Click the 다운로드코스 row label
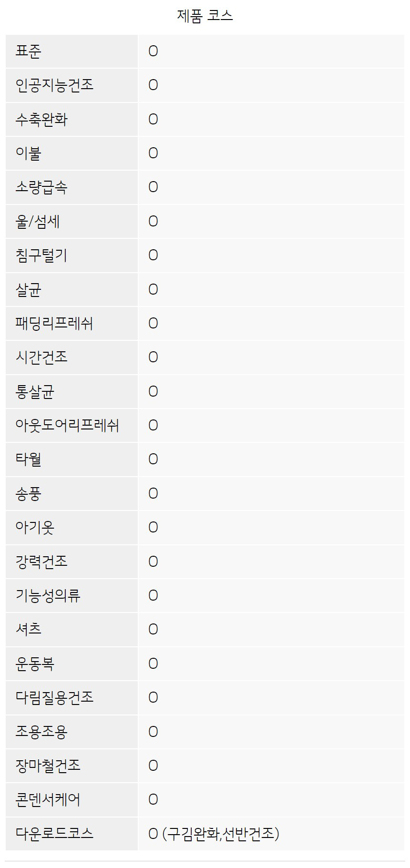Screen dimensions: 410x868 coord(54,833)
